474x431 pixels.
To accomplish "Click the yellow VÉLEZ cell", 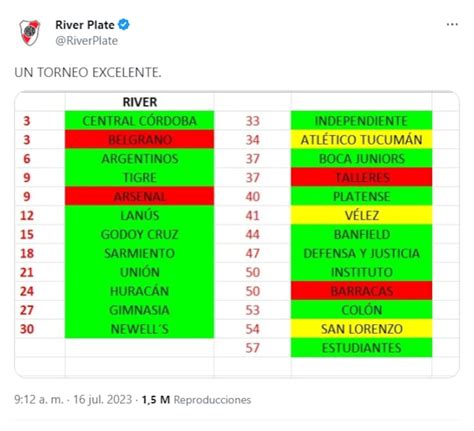I will [x=361, y=215].
